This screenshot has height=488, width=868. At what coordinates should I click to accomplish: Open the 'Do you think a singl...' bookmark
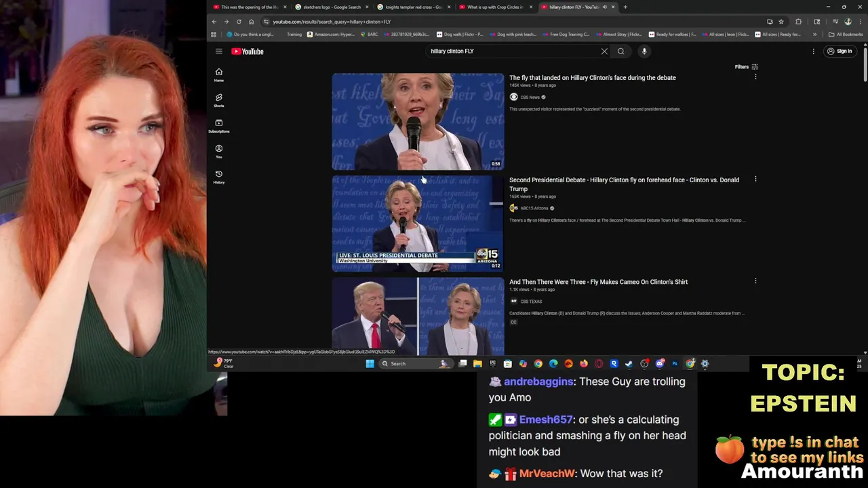click(x=250, y=35)
